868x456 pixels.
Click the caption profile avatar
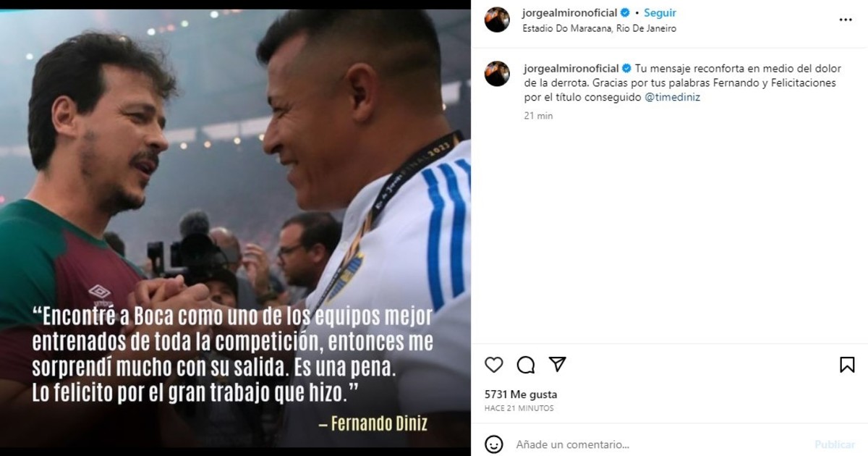(x=497, y=74)
